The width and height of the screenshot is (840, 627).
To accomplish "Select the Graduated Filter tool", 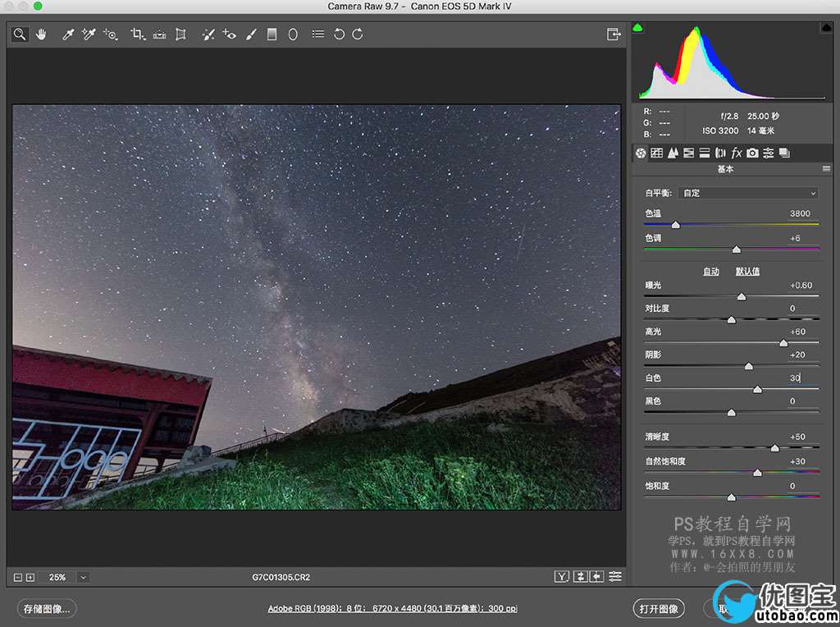I will [x=272, y=34].
